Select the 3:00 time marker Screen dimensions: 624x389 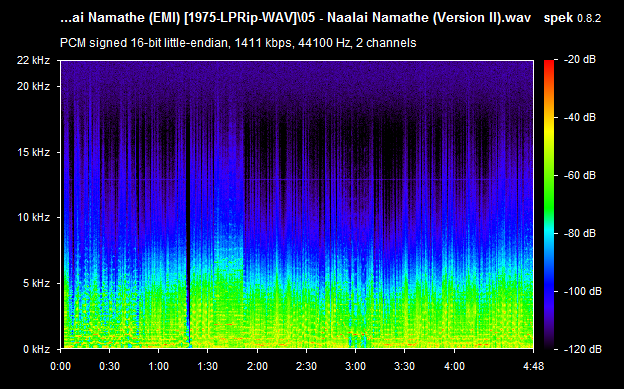coord(355,366)
